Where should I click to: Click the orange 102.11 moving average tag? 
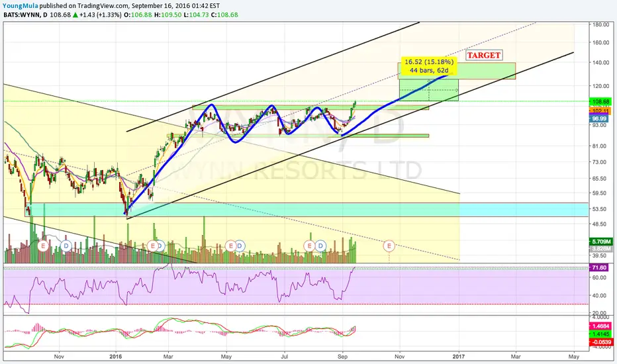point(600,112)
